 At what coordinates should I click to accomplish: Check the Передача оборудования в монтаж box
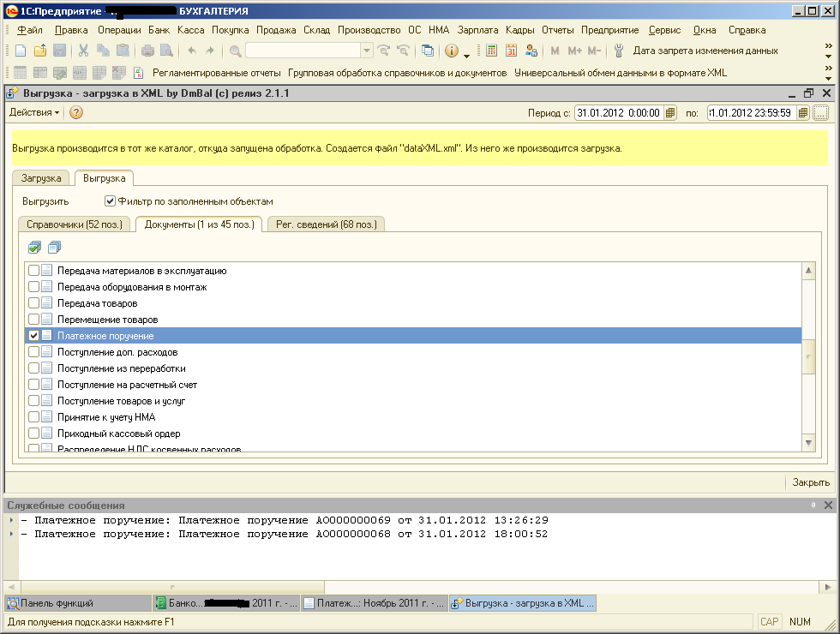pyautogui.click(x=33, y=286)
